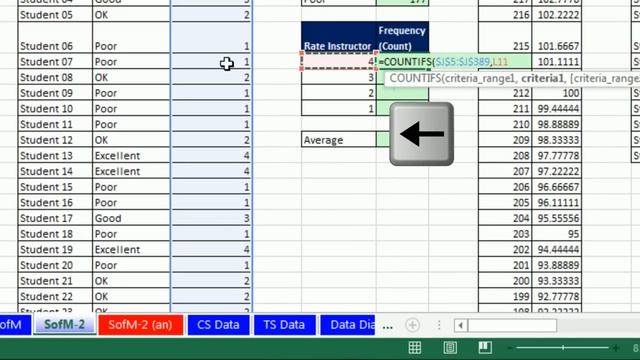Switch to Normal view in status bar

[415, 347]
